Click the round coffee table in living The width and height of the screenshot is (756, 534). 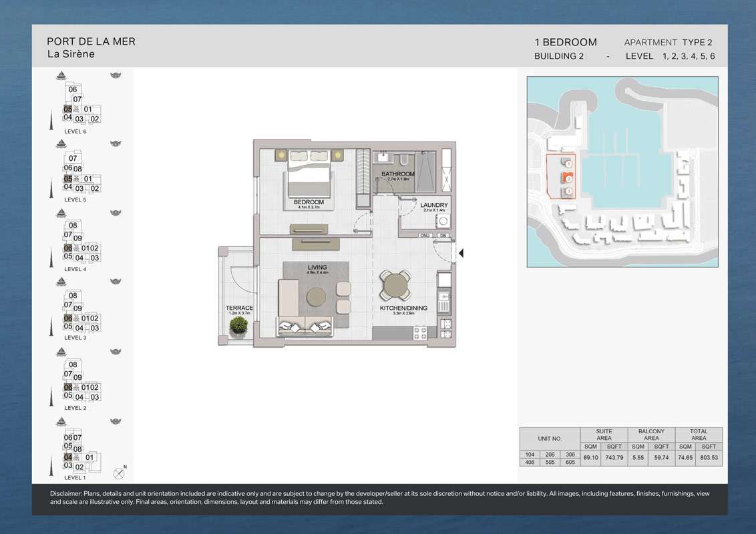tap(316, 296)
